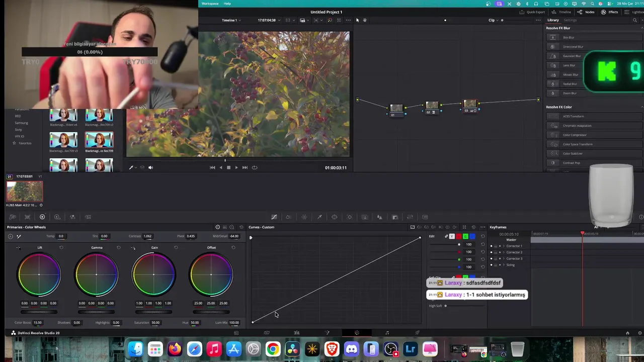Toggle the Y luminance curve channel
The height and width of the screenshot is (362, 644).
click(452, 236)
